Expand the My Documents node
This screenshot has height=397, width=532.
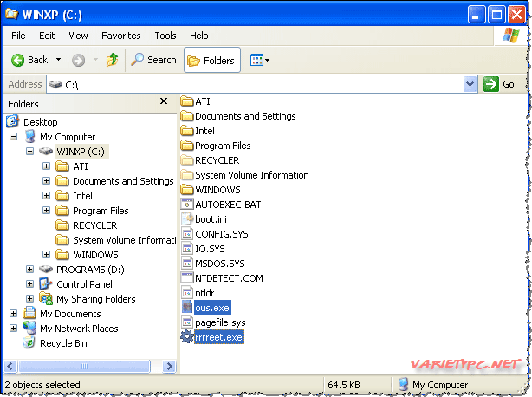[x=13, y=314]
